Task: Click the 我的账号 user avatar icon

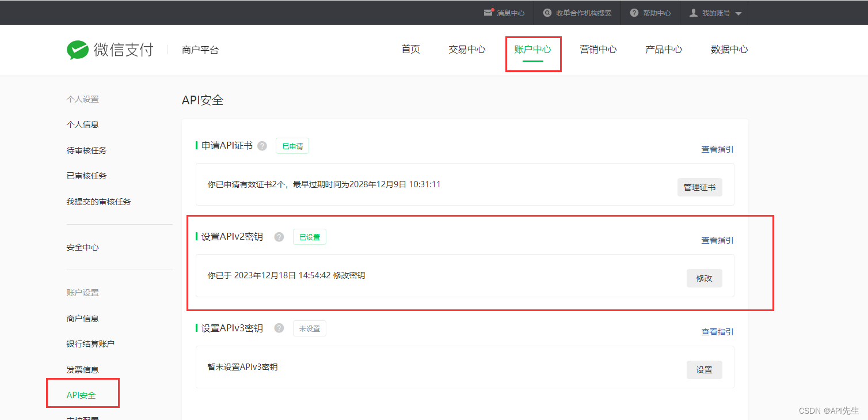Action: coord(694,13)
